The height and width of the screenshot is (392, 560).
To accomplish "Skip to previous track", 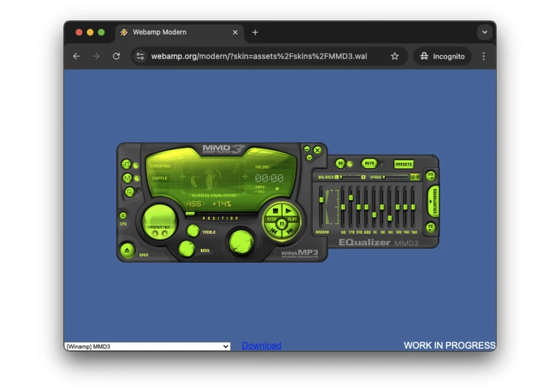I will click(x=273, y=231).
